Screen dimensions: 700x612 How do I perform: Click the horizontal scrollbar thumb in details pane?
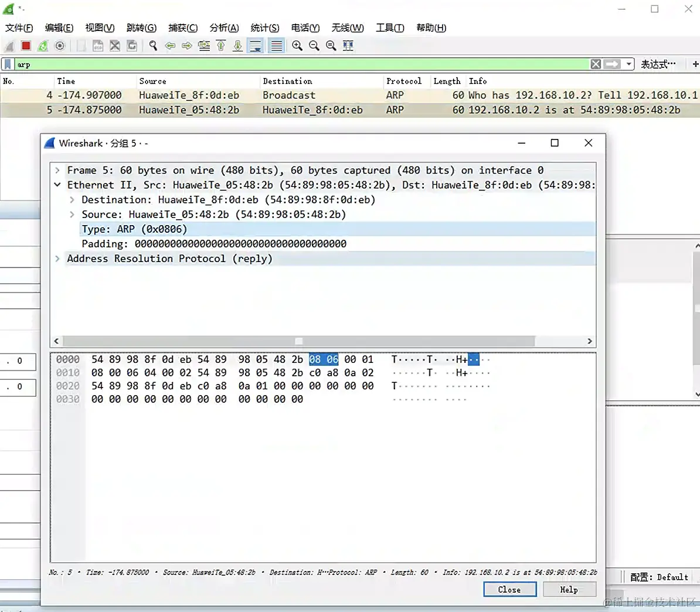point(298,341)
